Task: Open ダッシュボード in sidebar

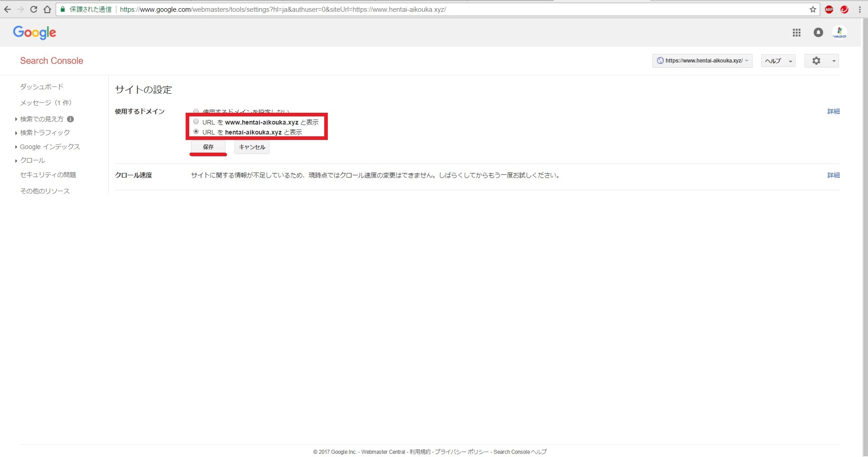Action: pyautogui.click(x=42, y=87)
